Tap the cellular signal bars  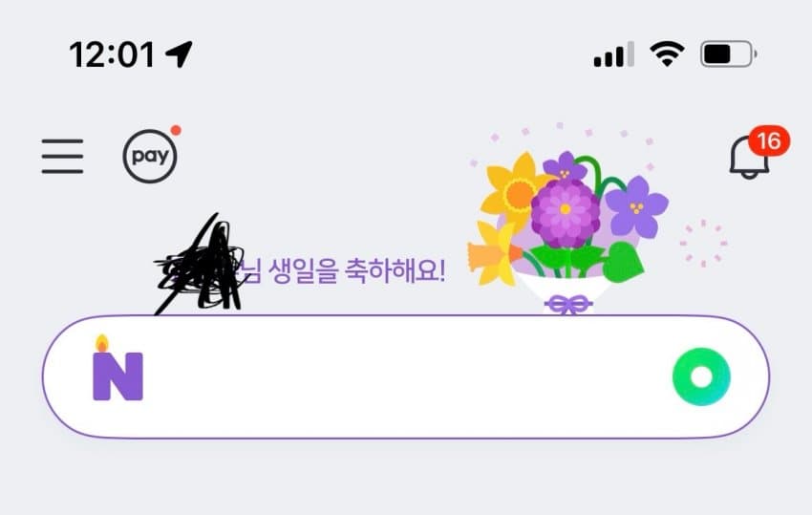pyautogui.click(x=613, y=54)
